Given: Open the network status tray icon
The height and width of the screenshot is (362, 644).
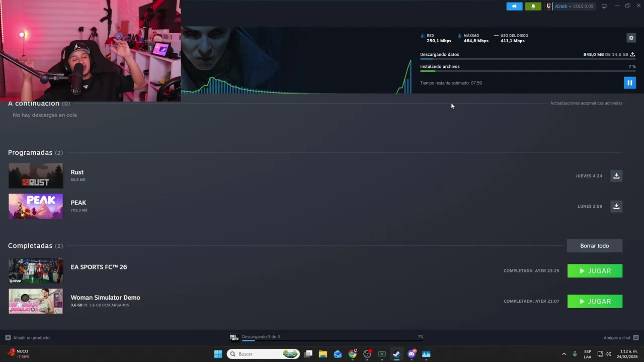Looking at the screenshot, I should 600,354.
